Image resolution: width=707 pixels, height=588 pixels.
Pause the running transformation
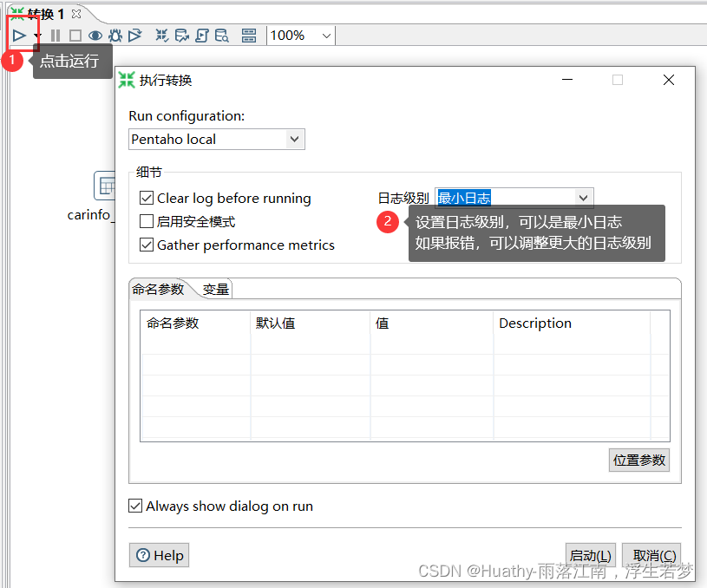(55, 36)
